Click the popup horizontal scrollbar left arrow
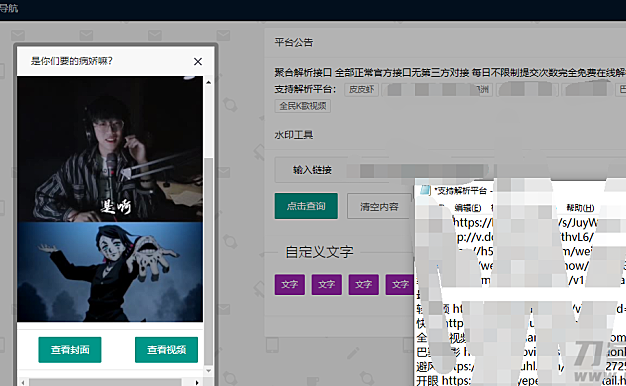 tap(24, 382)
